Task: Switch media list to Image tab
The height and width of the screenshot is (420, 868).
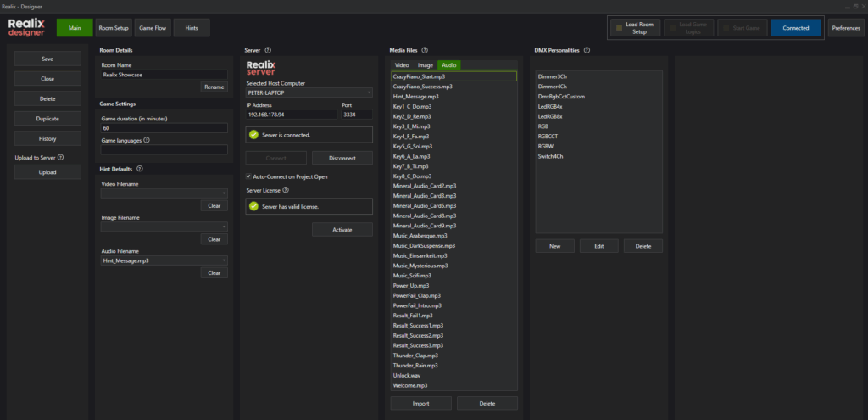Action: coord(426,64)
